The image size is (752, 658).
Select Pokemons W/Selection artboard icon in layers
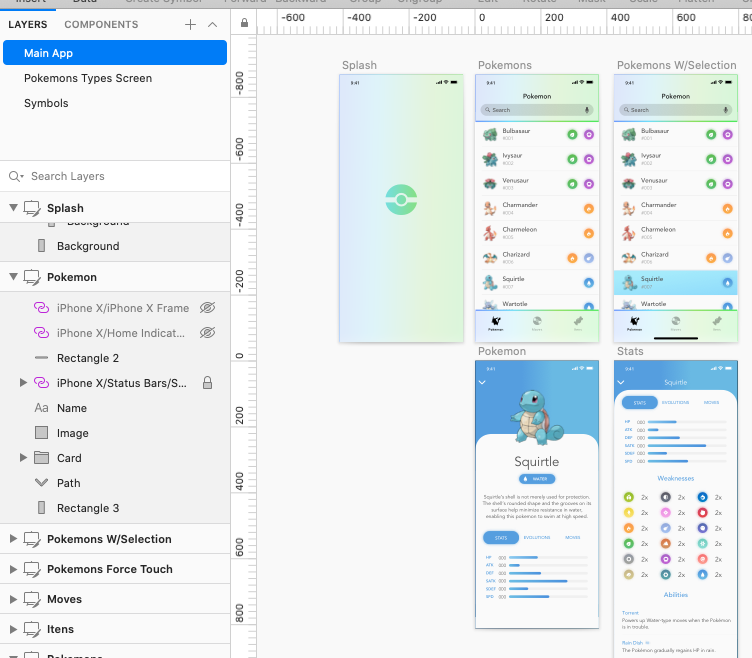[32, 540]
